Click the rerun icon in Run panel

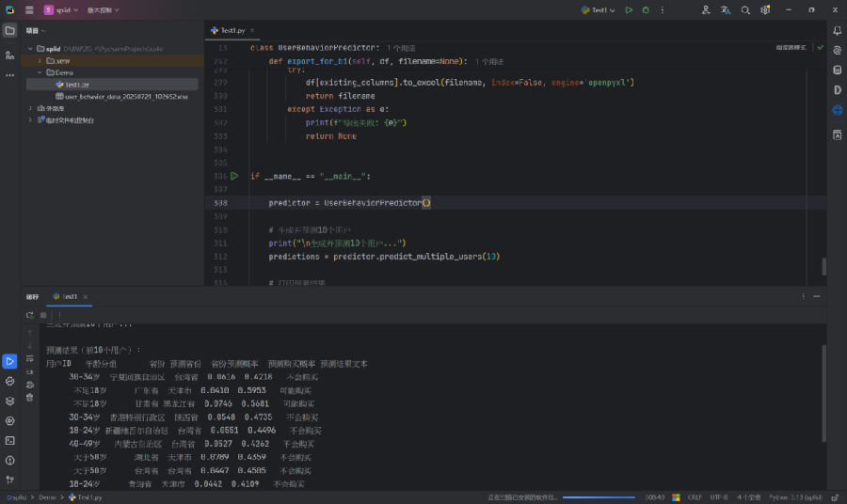click(30, 315)
